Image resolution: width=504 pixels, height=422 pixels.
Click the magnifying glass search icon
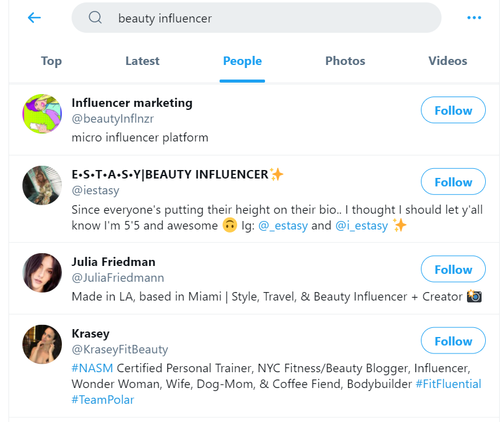(x=95, y=18)
